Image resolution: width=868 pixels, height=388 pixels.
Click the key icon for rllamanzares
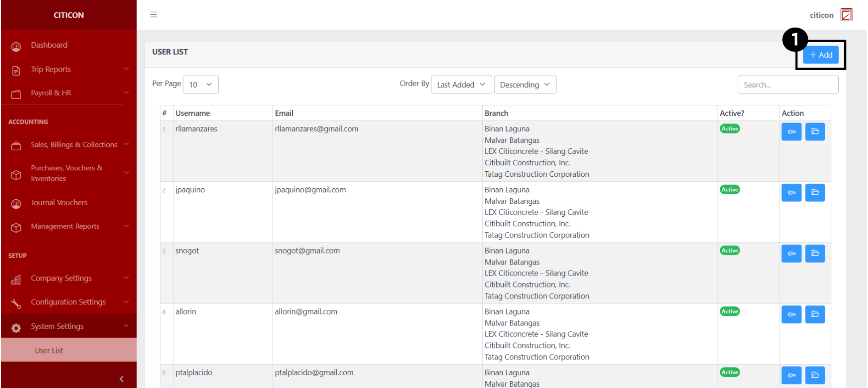click(x=791, y=132)
